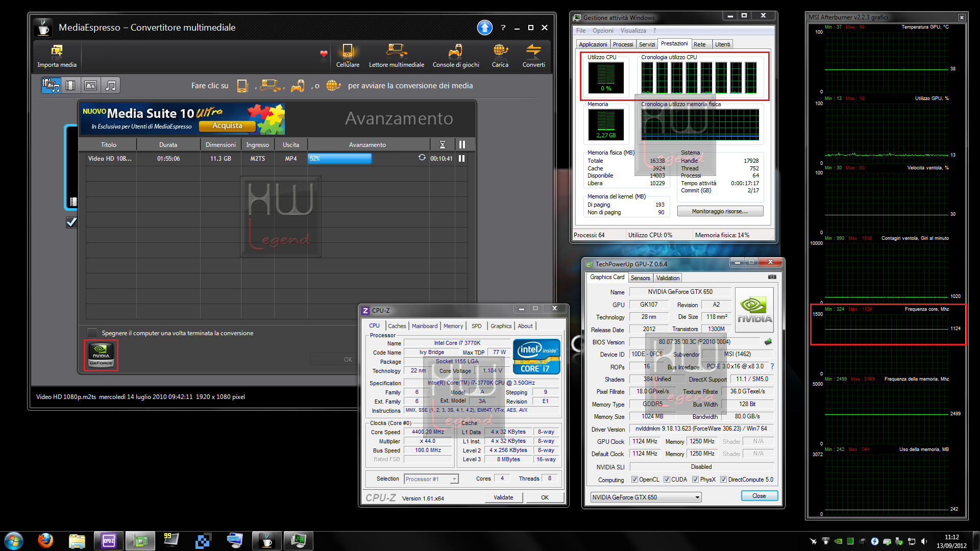980x551 pixels.
Task: Click the Durata column header
Action: tap(168, 145)
